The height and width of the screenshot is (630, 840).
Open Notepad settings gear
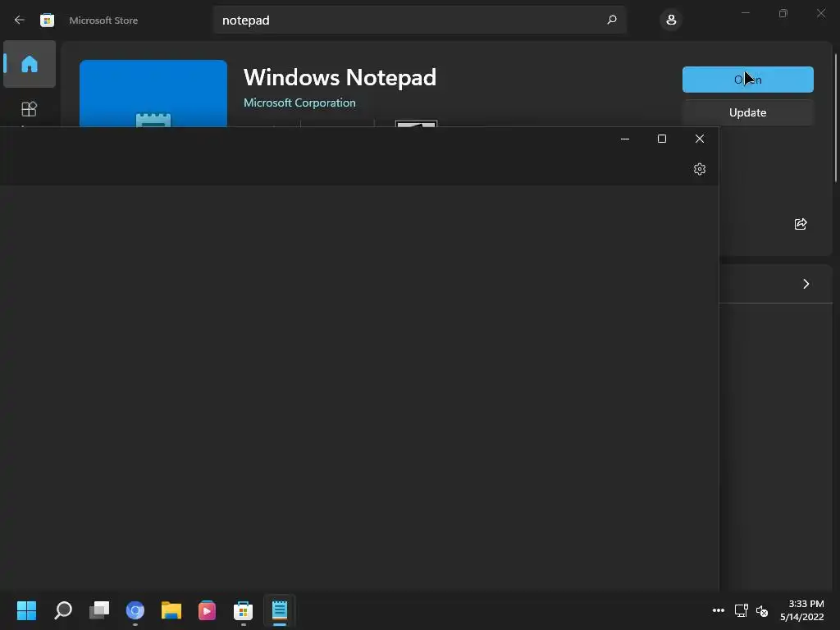(700, 169)
